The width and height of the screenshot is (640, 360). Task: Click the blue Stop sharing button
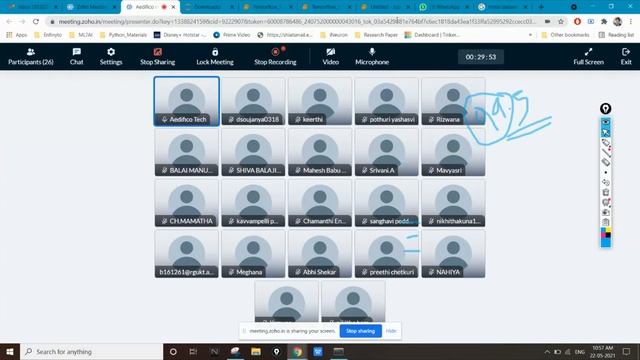pyautogui.click(x=360, y=331)
